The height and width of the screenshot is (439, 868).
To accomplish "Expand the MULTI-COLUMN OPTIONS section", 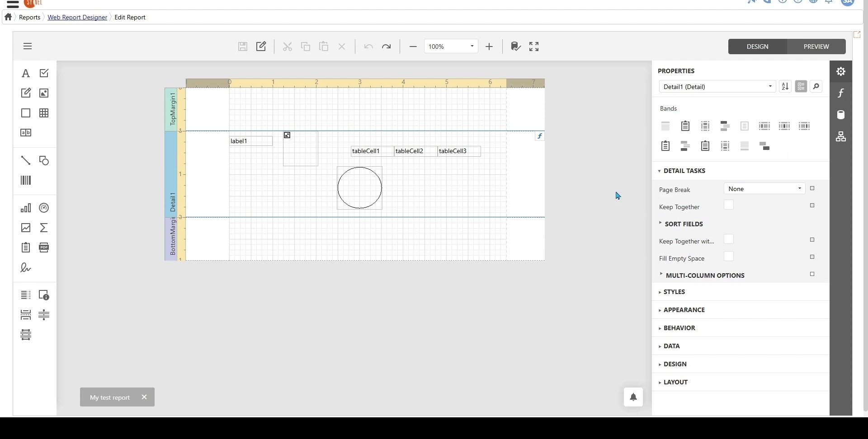I will (x=702, y=275).
